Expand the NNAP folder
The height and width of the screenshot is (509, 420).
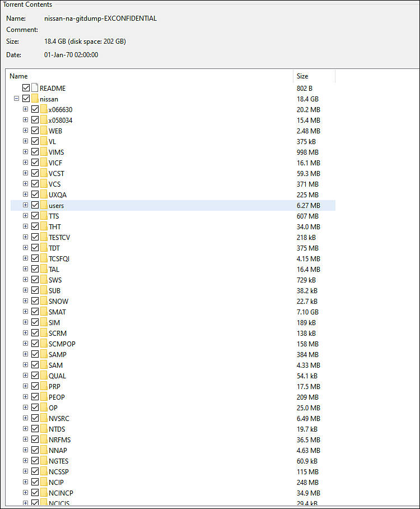pos(25,450)
